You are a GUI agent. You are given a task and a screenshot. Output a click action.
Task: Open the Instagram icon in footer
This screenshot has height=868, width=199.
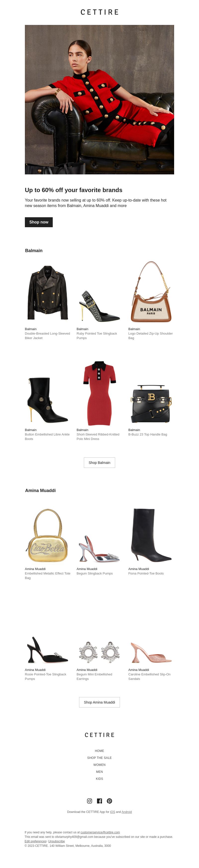click(x=89, y=801)
